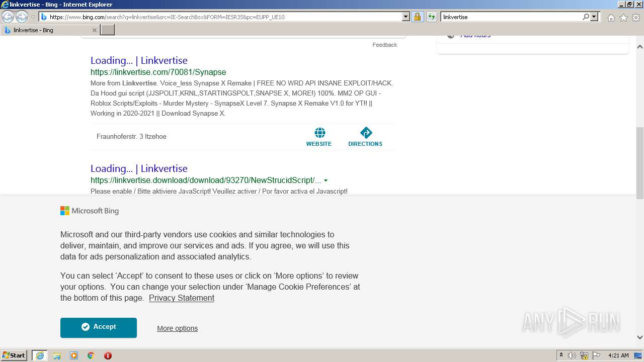The width and height of the screenshot is (644, 362).
Task: Open the search provider dropdown arrow
Action: pyautogui.click(x=594, y=17)
